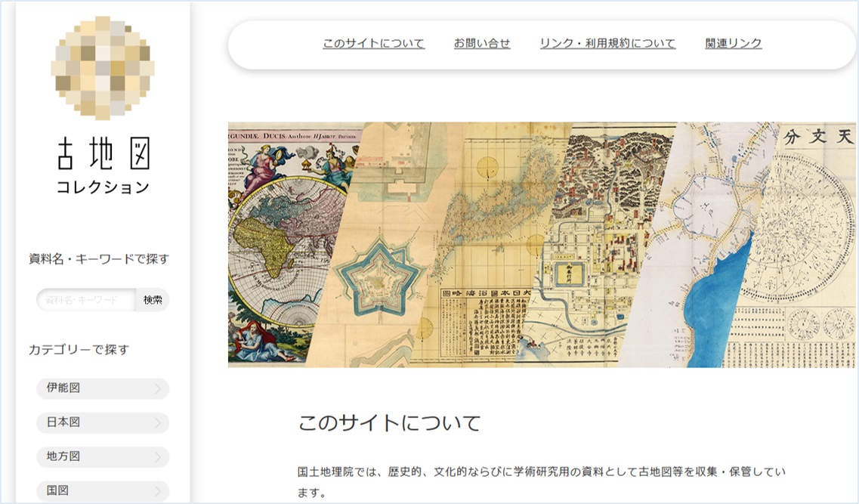Viewport: 859px width, 504px height.
Task: Open the お問い合せ navigation link
Action: tap(482, 43)
